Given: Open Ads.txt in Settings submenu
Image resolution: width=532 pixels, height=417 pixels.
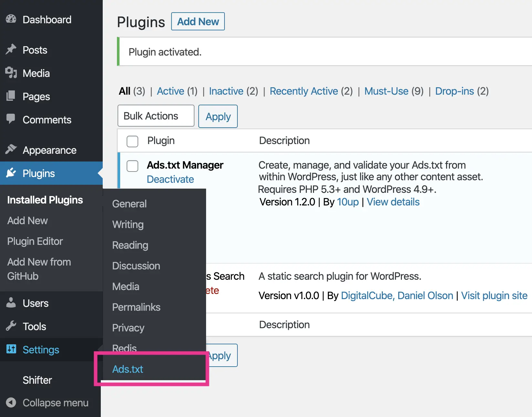Looking at the screenshot, I should (128, 369).
